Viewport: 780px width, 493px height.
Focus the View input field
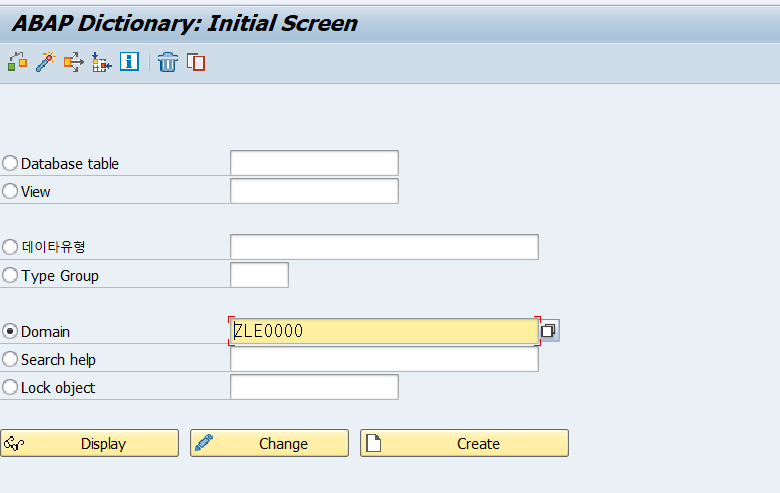pos(314,191)
